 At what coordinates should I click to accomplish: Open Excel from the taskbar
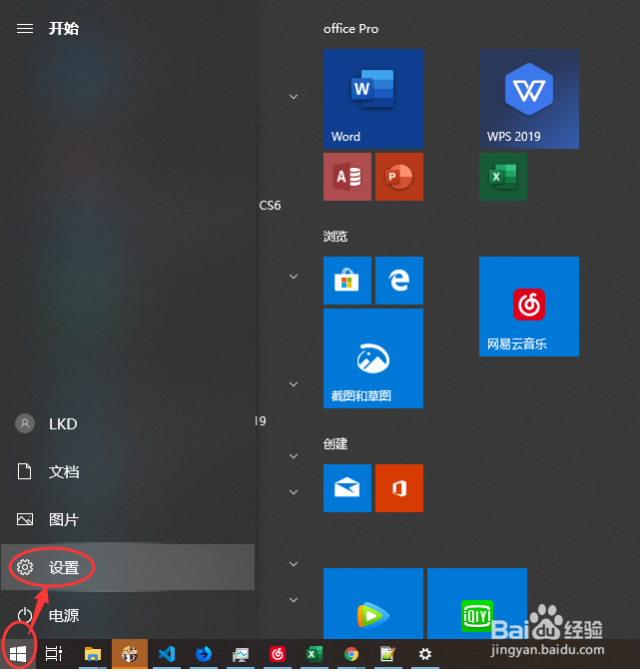(x=315, y=654)
